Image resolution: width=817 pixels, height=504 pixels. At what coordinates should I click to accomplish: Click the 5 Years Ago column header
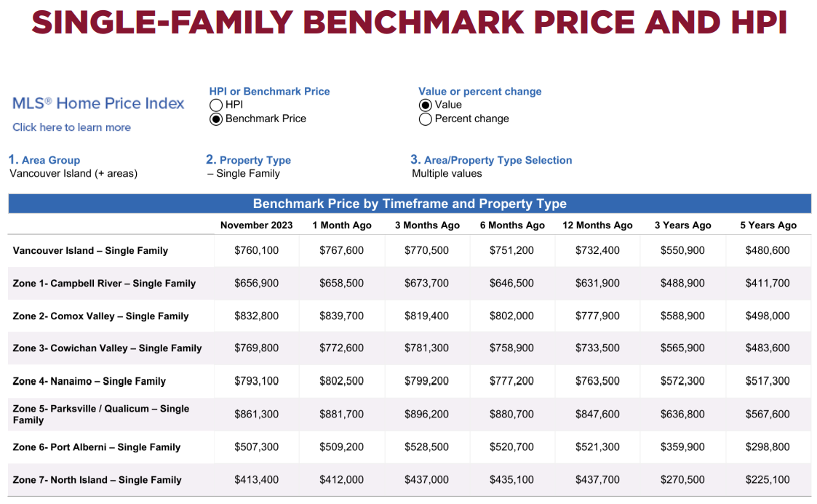click(768, 225)
